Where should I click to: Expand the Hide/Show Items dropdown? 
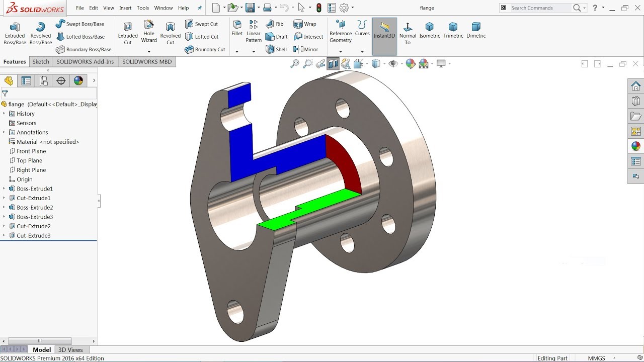click(401, 64)
